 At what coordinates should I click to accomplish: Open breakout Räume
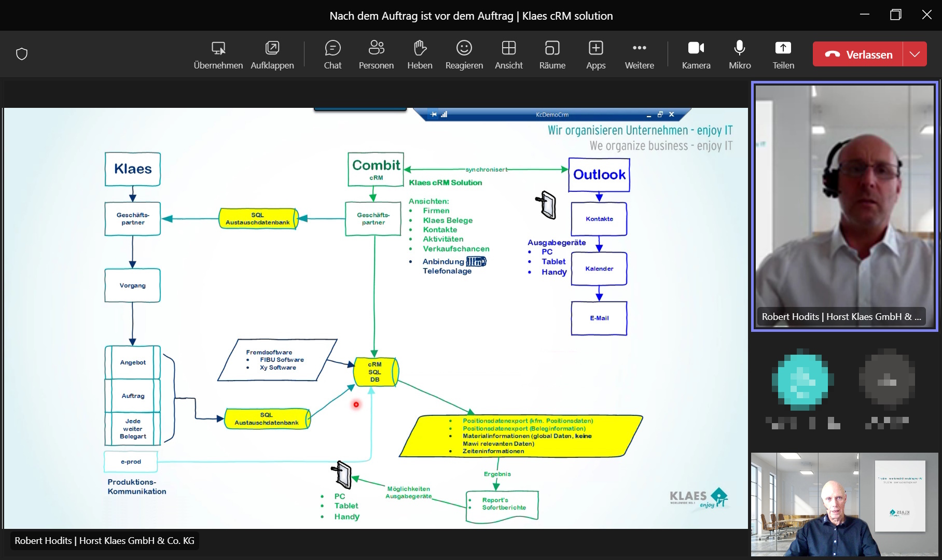tap(552, 54)
